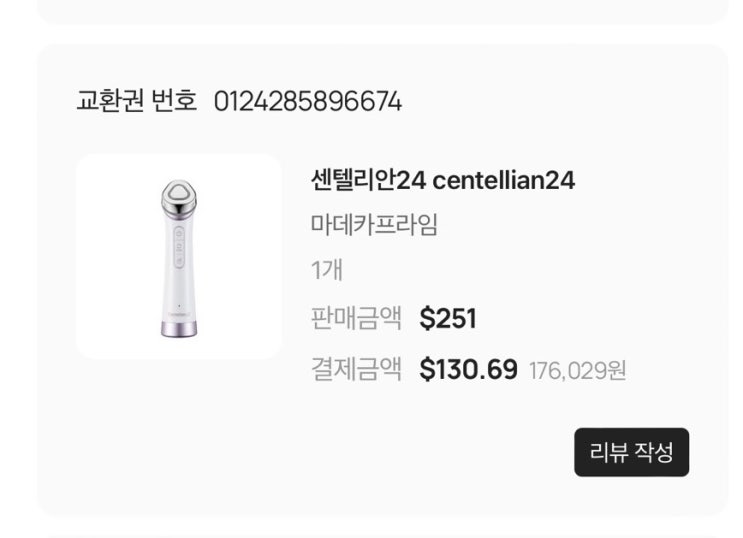Click the 1개 quantity text

tap(328, 271)
